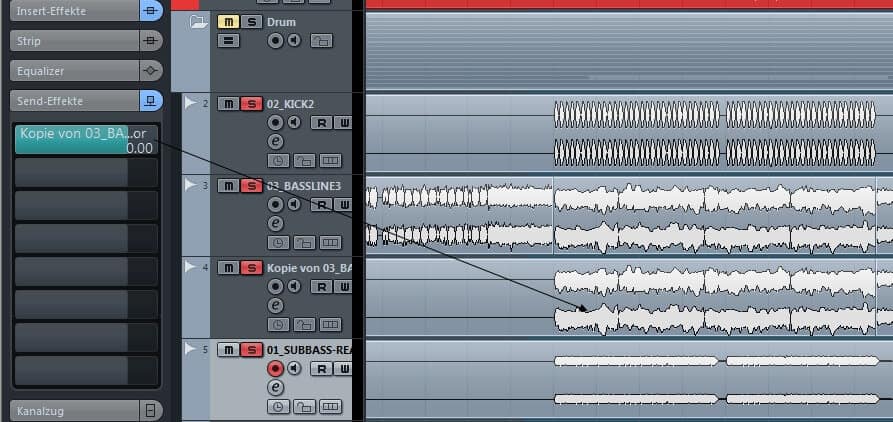Enable monitoring on Drum track
Viewport: 893px width, 422px height.
point(294,40)
